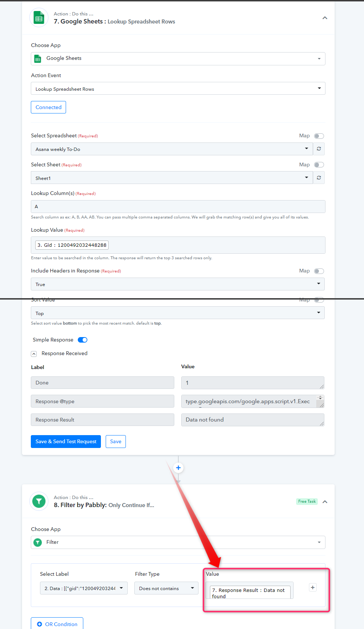Toggle Map switch for Select Sheet
The height and width of the screenshot is (629, 364).
point(319,165)
